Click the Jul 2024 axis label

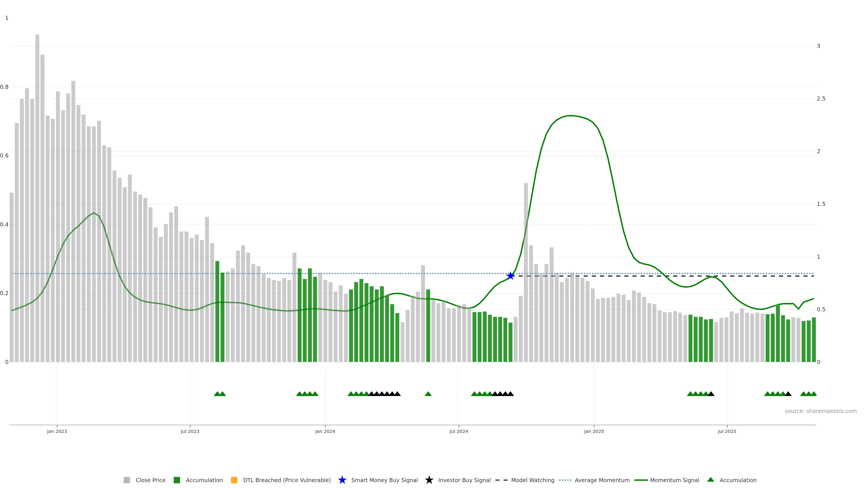pos(459,431)
